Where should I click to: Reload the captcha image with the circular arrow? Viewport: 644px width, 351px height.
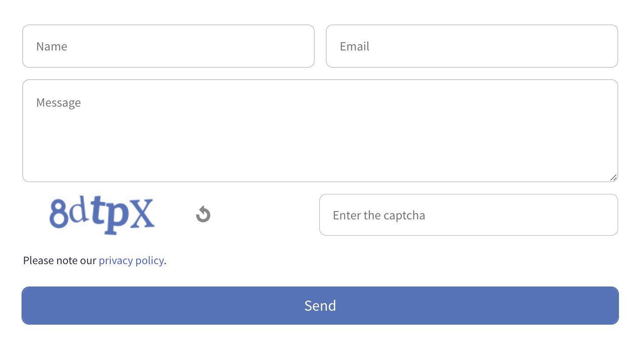pyautogui.click(x=203, y=215)
